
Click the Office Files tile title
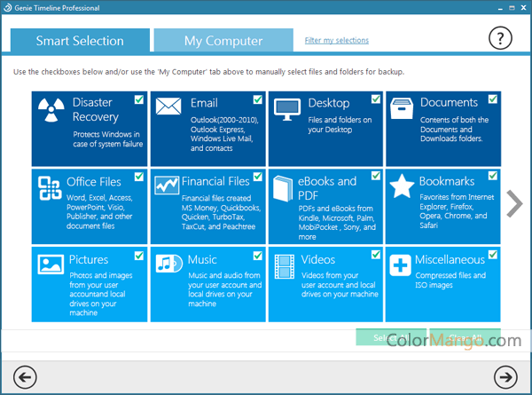[94, 182]
